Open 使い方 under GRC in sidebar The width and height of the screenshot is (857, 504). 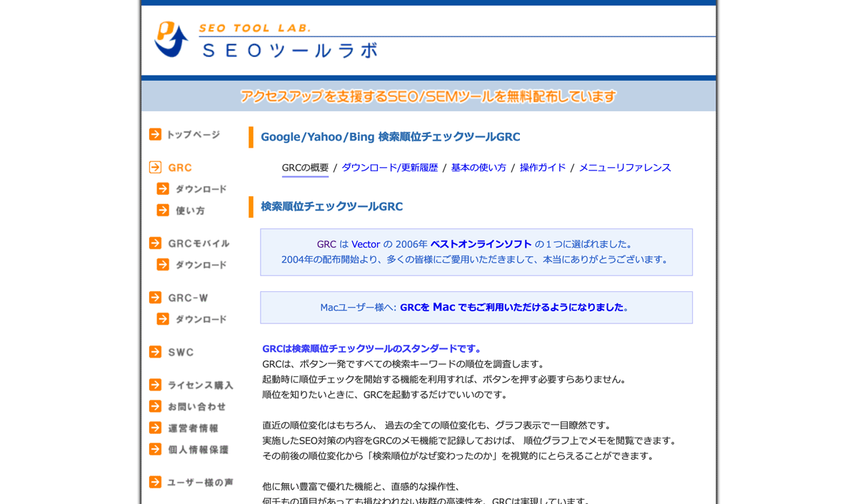[191, 211]
